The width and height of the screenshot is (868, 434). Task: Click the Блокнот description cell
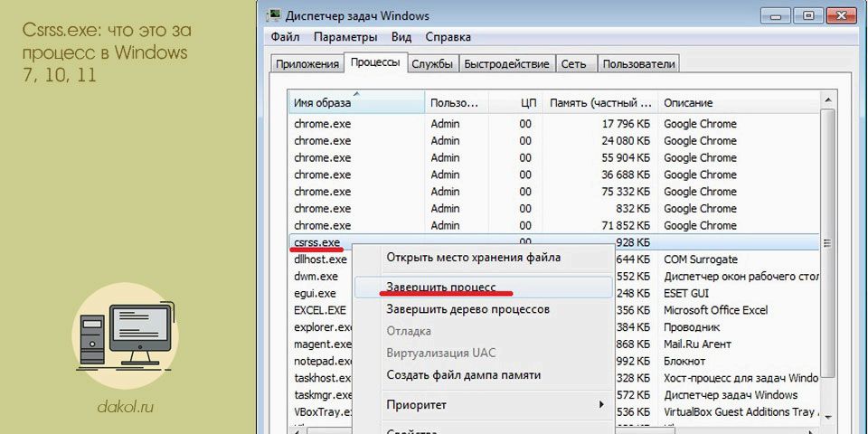pos(684,361)
